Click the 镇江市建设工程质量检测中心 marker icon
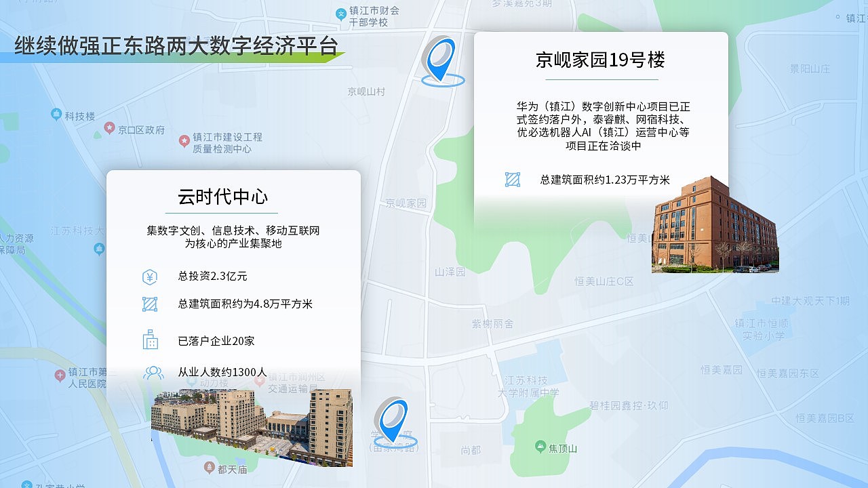Viewport: 868px width, 488px height. [x=184, y=141]
